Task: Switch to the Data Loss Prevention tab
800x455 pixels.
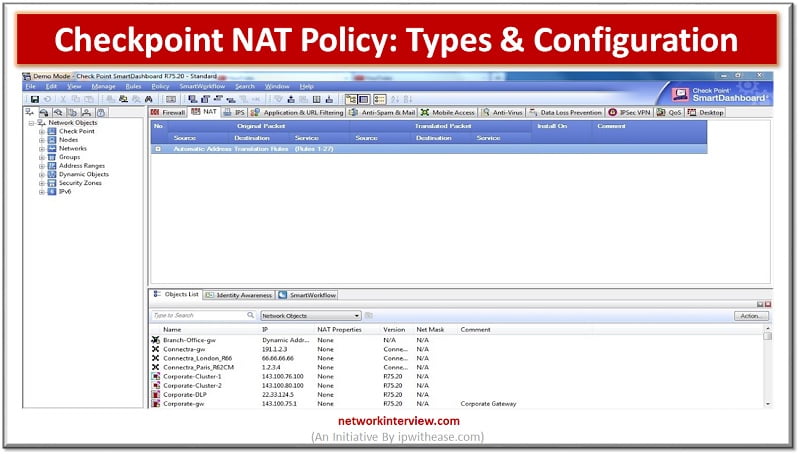Action: click(x=565, y=112)
